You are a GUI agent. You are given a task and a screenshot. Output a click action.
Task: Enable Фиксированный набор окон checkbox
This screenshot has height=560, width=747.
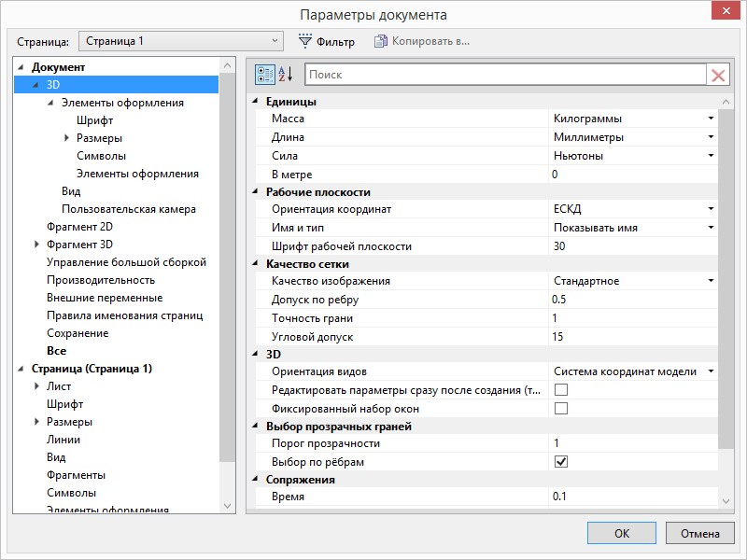coord(561,408)
